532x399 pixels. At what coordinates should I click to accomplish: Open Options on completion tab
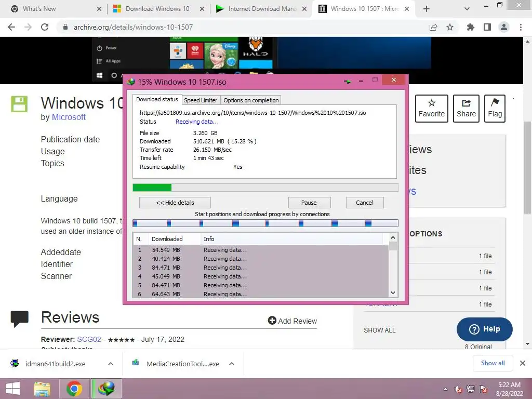pyautogui.click(x=251, y=100)
